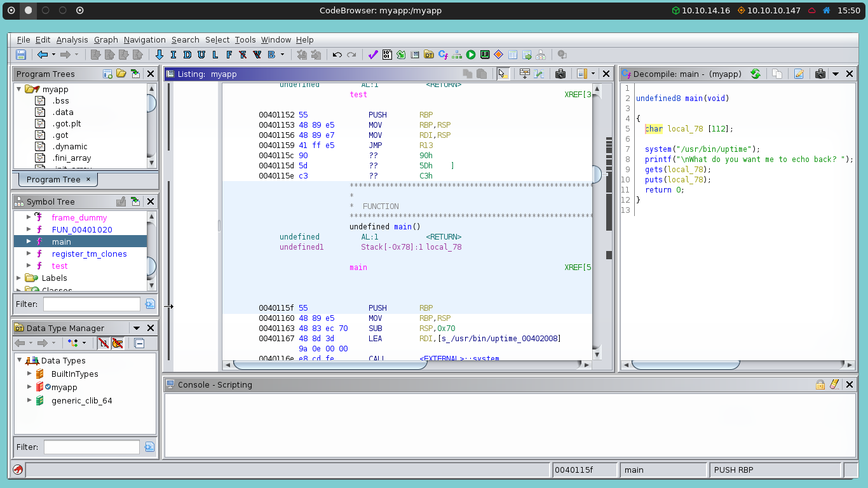868x488 pixels.
Task: Click the Save icon in main toolbar
Action: 21,55
